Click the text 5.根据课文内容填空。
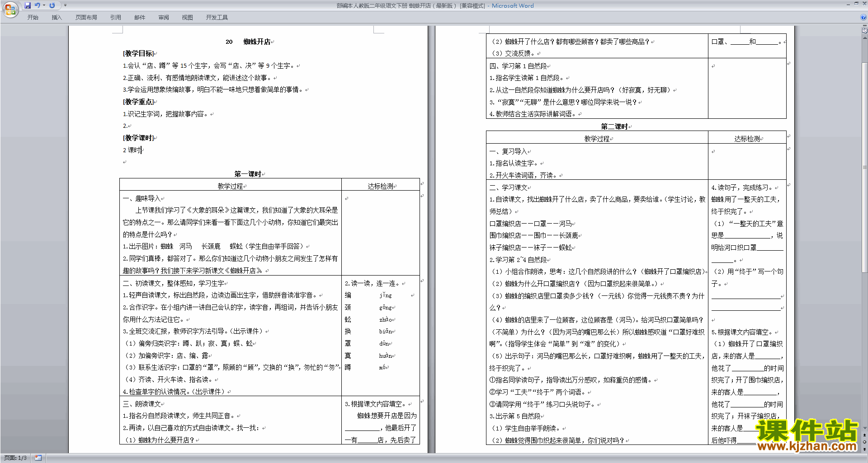Image resolution: width=868 pixels, height=463 pixels. click(x=742, y=332)
